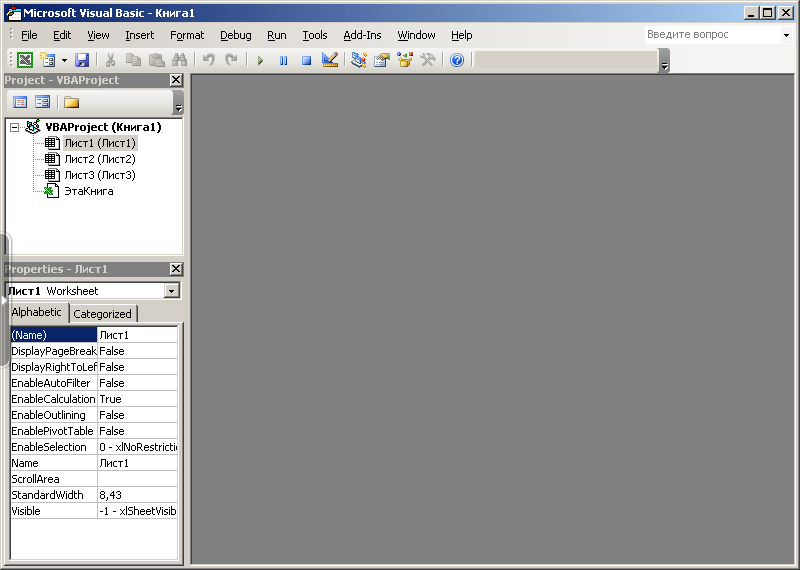Select Лист3 (Лист3) in project tree
800x570 pixels.
pyautogui.click(x=100, y=175)
